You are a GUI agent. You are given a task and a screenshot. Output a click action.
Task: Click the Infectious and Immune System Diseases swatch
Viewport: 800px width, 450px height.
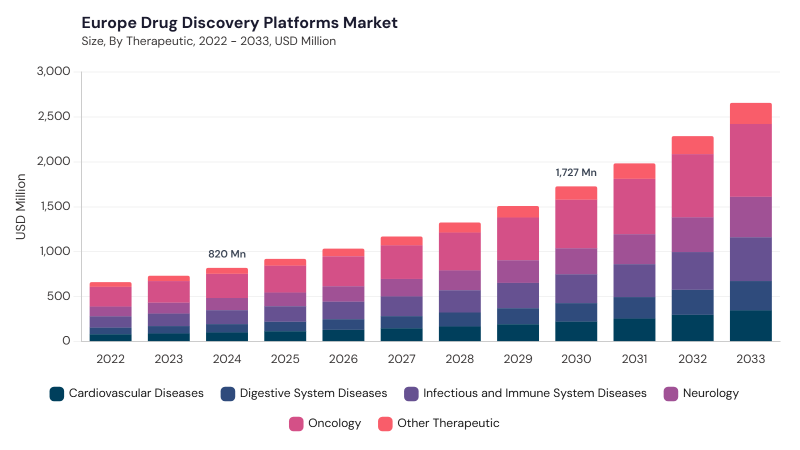tap(411, 394)
